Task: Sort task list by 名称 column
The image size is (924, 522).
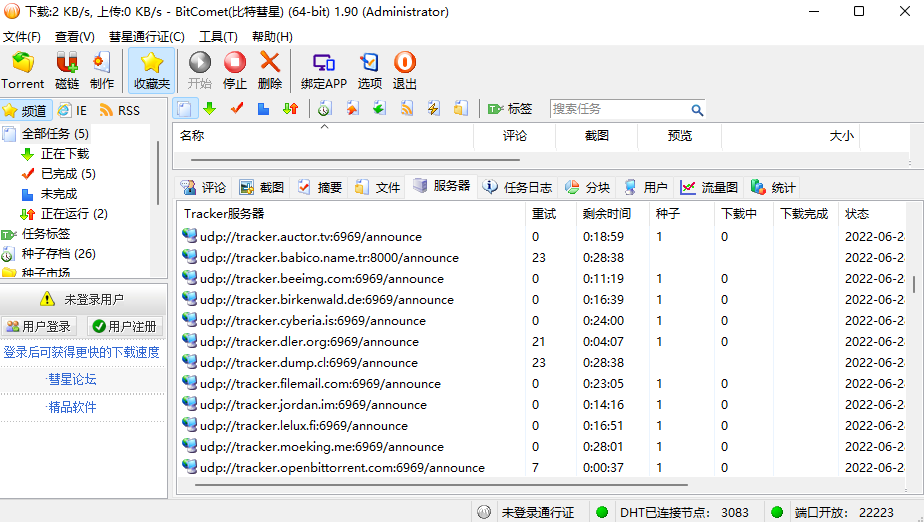Action: pyautogui.click(x=324, y=136)
